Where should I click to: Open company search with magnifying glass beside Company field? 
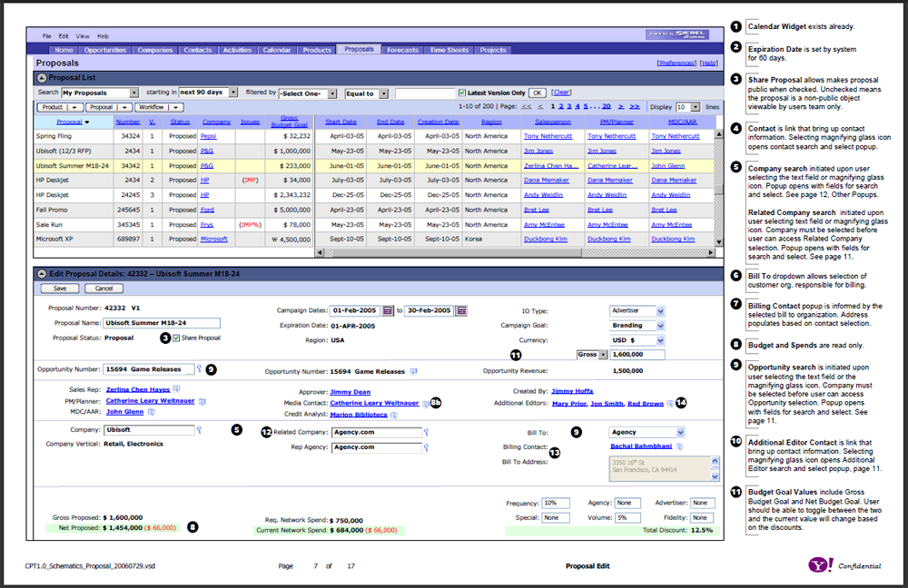pos(199,427)
